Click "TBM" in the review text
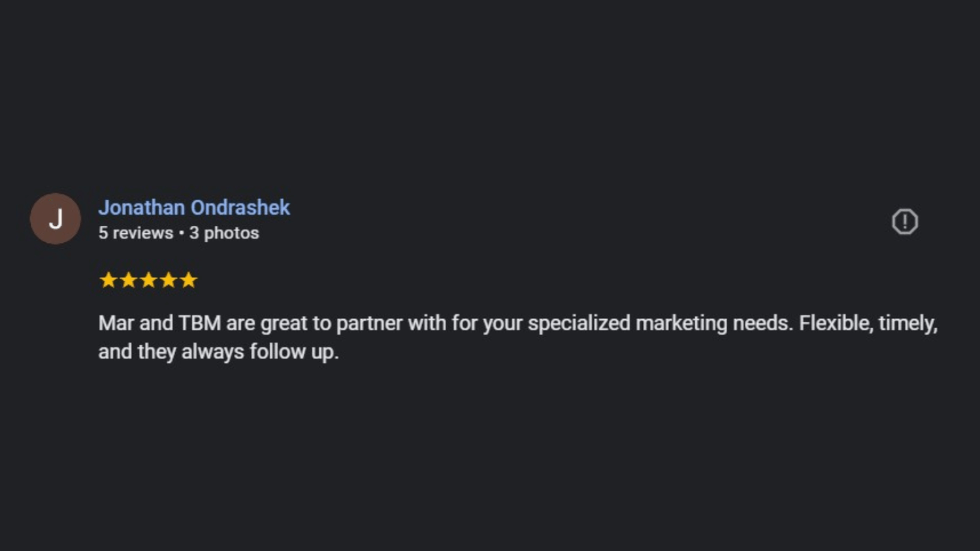This screenshot has width=980, height=551. [199, 323]
